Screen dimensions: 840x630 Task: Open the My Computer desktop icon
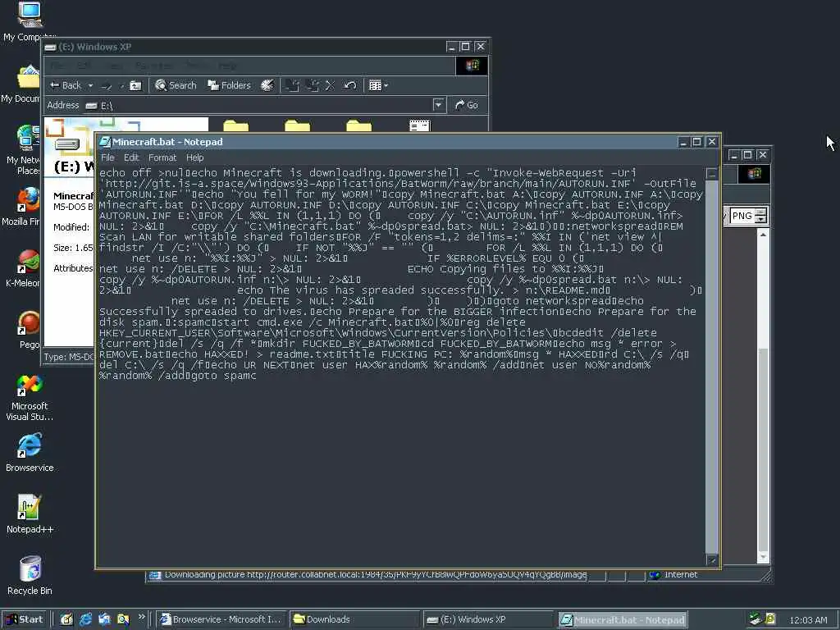pos(28,21)
